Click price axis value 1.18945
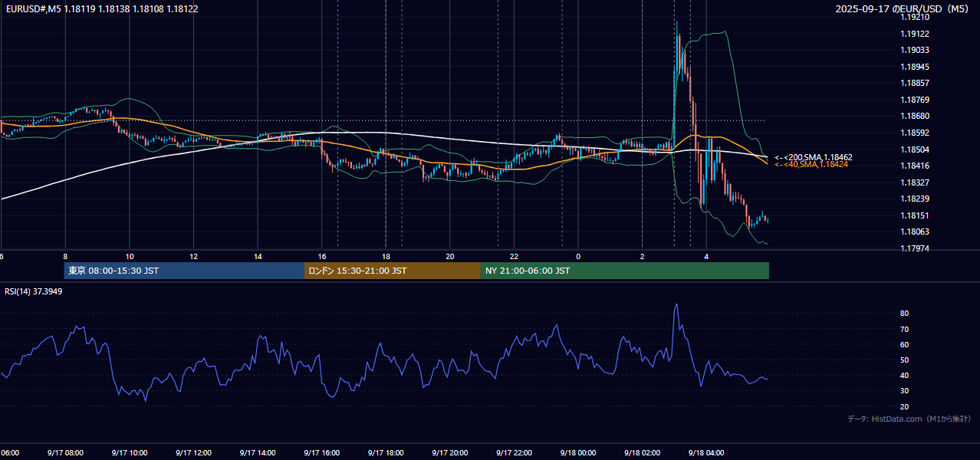Image resolution: width=980 pixels, height=460 pixels. click(x=916, y=67)
